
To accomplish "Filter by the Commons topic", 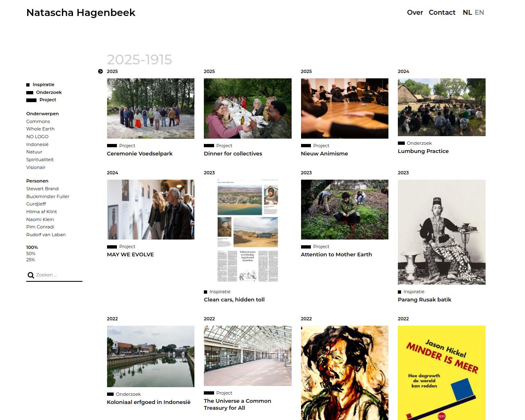I will [38, 121].
